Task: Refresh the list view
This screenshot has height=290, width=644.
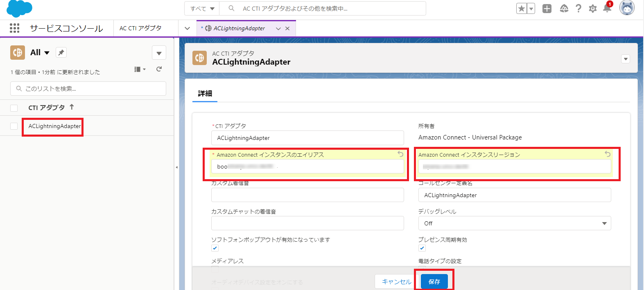Action: [x=159, y=70]
